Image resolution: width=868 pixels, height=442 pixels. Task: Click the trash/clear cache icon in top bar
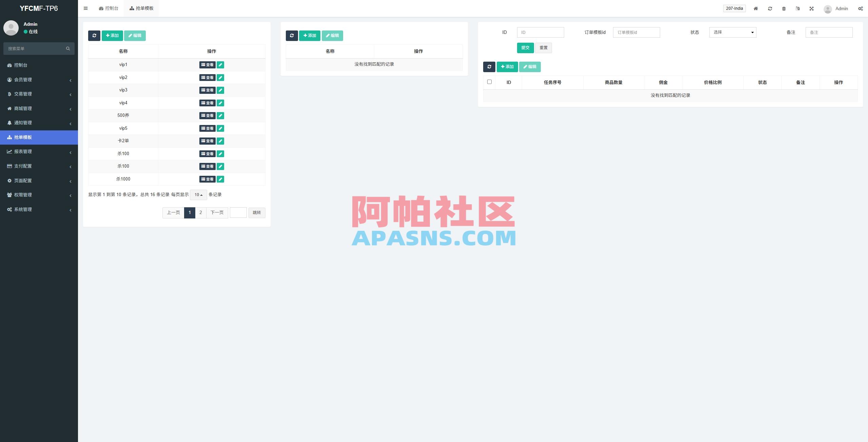coord(784,8)
